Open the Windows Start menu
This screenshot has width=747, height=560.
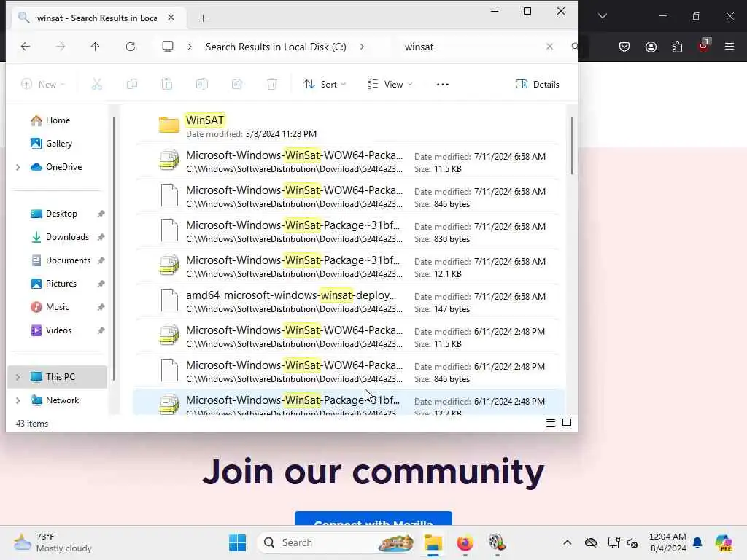[x=237, y=542]
